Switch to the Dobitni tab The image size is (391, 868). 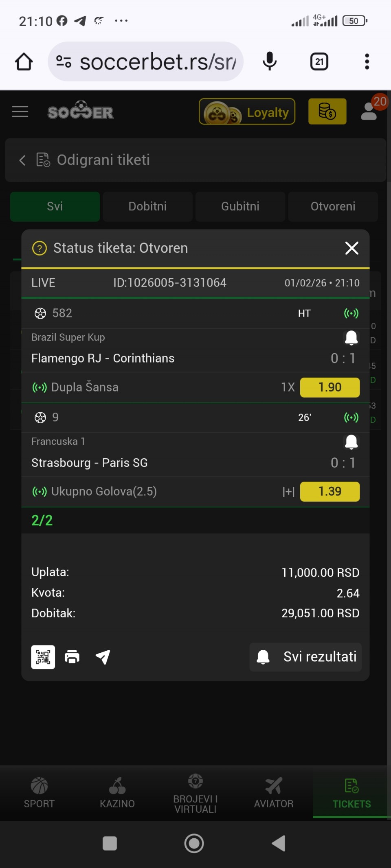[x=147, y=206]
